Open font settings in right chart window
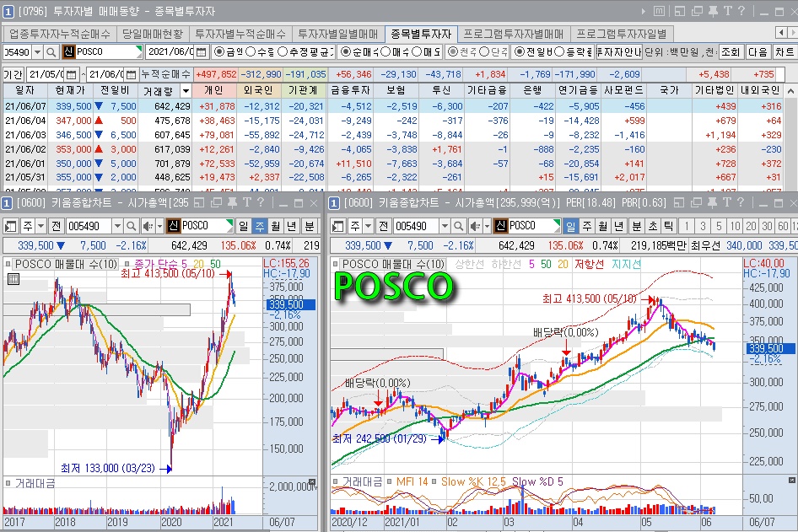This screenshot has height=532, width=798. pos(727,203)
